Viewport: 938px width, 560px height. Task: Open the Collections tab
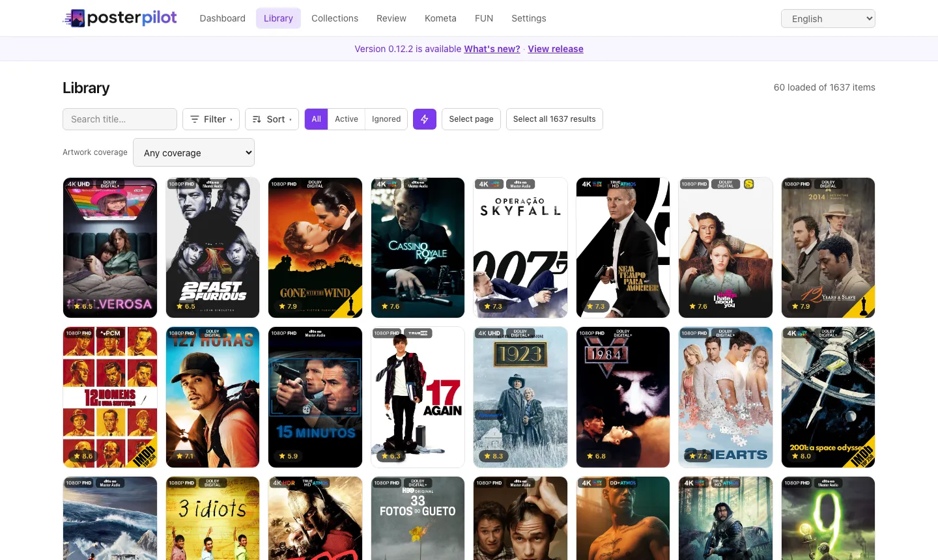pyautogui.click(x=335, y=18)
